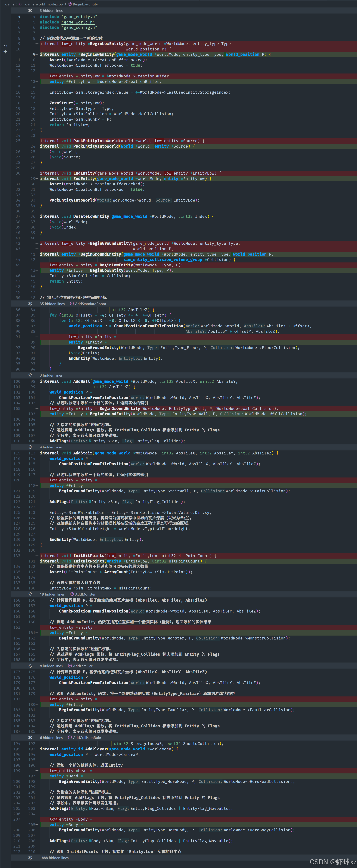This screenshot has width=357, height=868.
Task: Click unfold icon beside 35 hidden lines
Action: pos(30,304)
